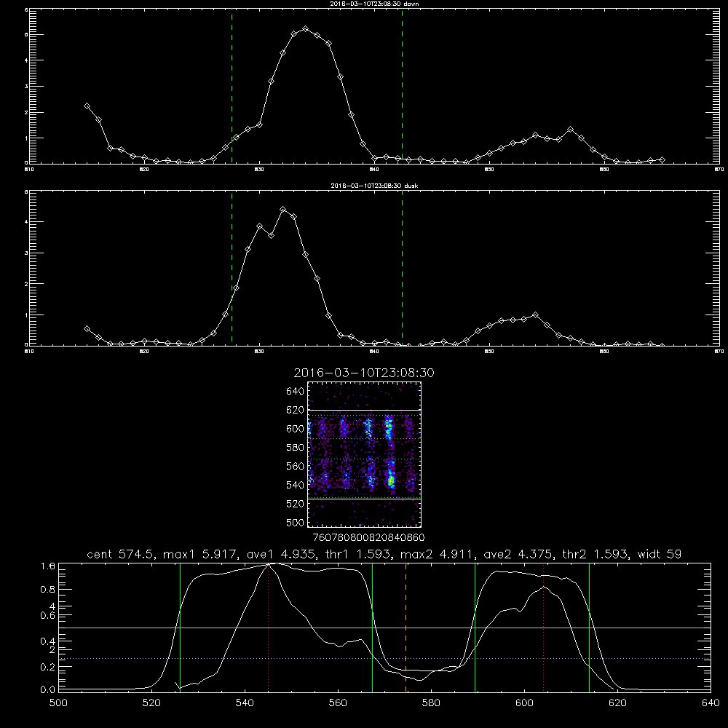
Task: Click the "640" y-axis label of the spectral image
Action: tap(296, 391)
